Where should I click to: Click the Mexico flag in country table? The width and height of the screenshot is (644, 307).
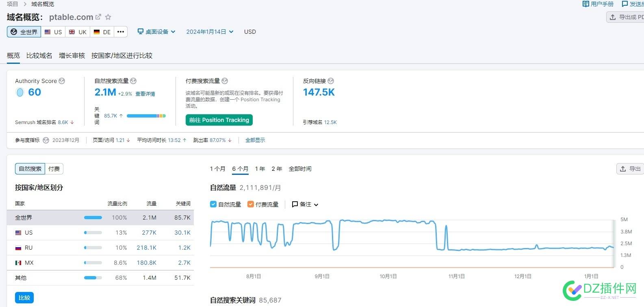[18, 263]
